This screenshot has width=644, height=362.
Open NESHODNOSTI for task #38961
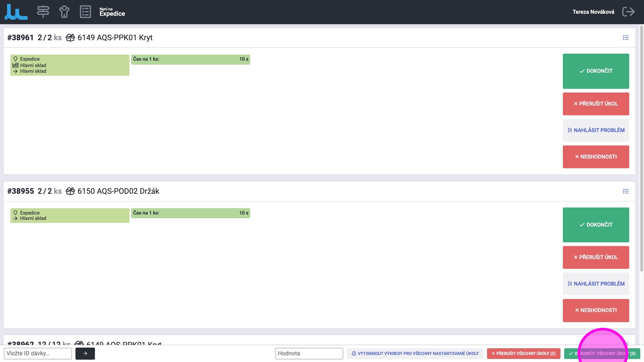596,157
